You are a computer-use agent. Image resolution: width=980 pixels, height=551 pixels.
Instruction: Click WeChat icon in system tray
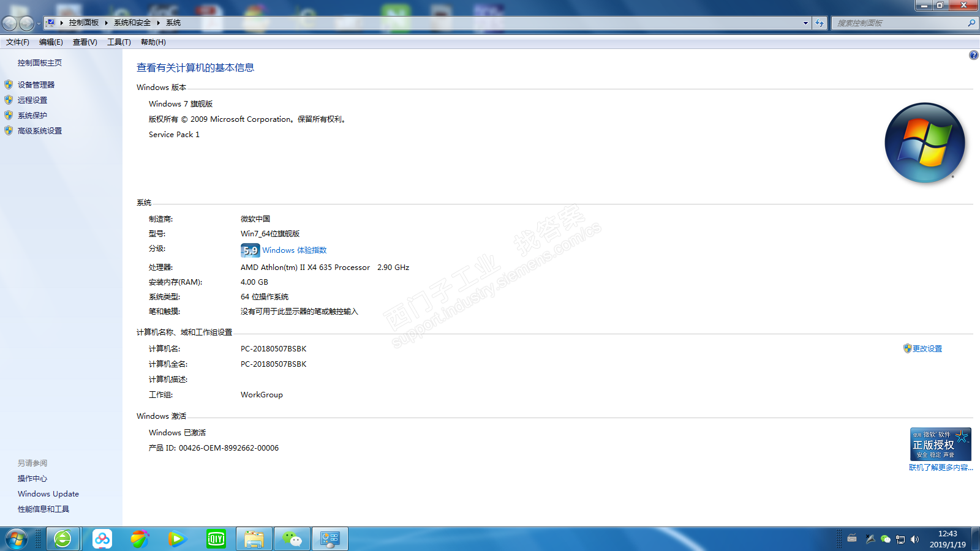pyautogui.click(x=885, y=539)
